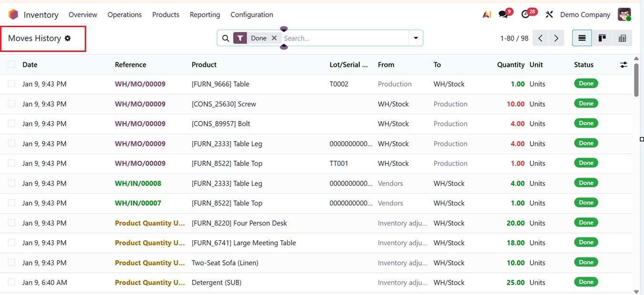
Task: Switch to Kanban view
Action: pos(602,38)
